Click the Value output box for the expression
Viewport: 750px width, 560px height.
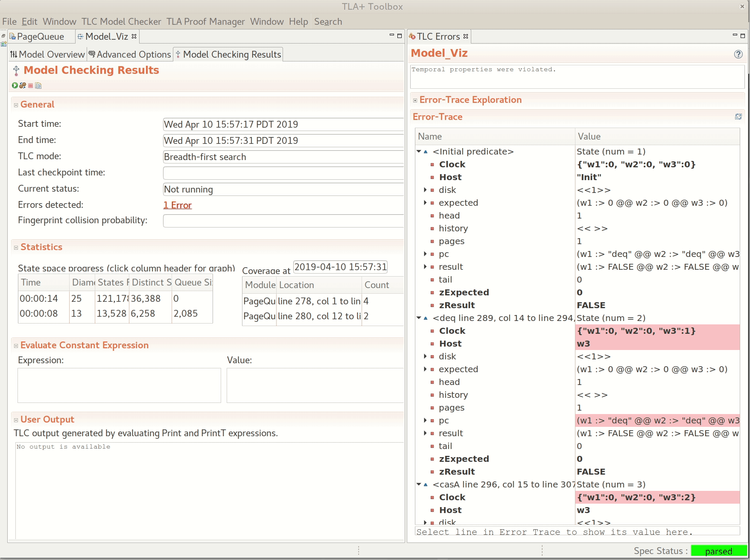315,385
